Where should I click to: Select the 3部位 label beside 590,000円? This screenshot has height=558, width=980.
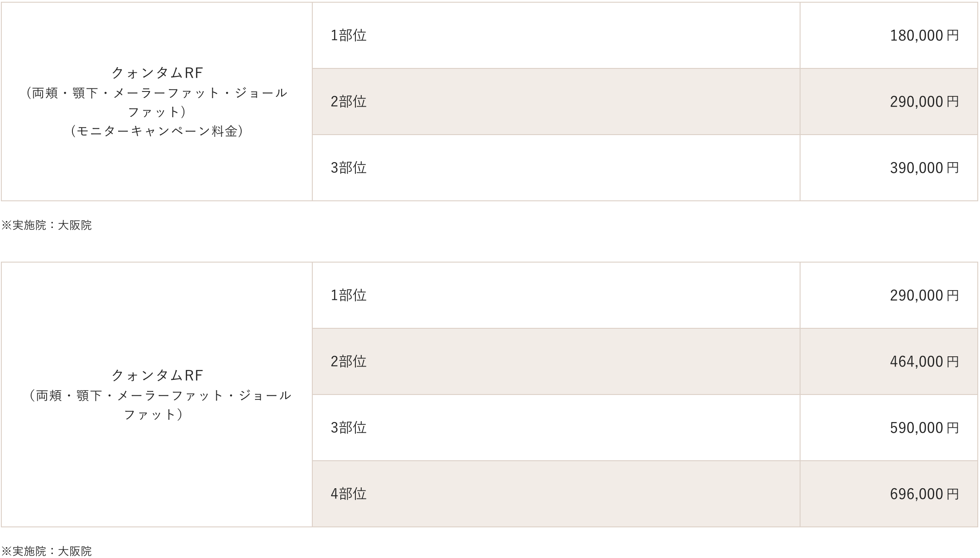(x=348, y=428)
